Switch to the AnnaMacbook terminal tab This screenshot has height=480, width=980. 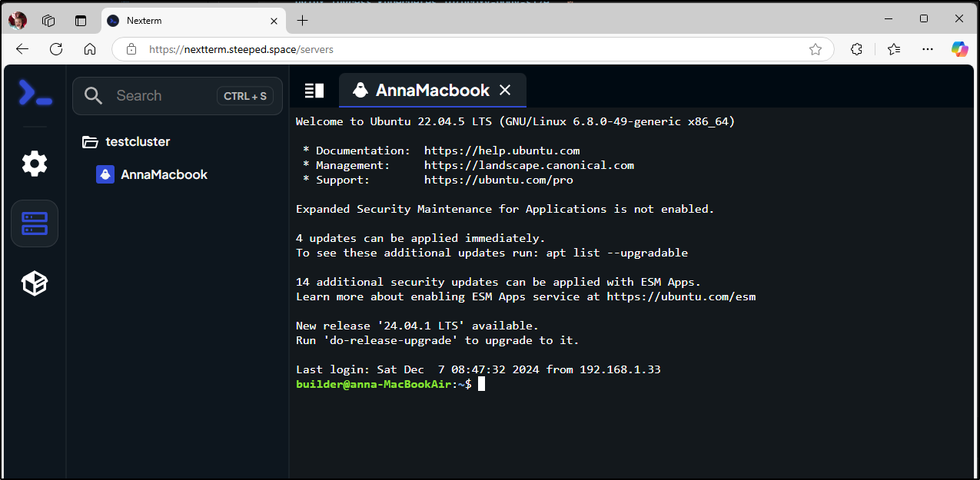coord(433,91)
